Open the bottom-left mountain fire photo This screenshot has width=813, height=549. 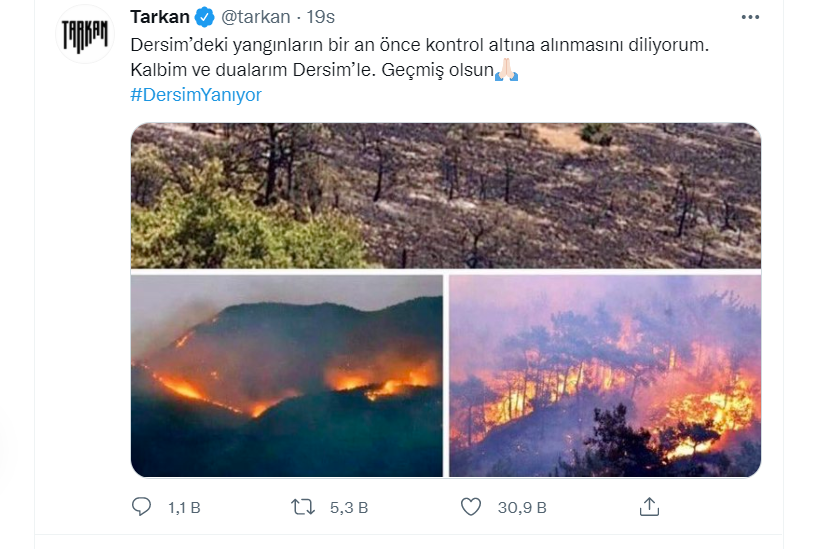[x=287, y=375]
